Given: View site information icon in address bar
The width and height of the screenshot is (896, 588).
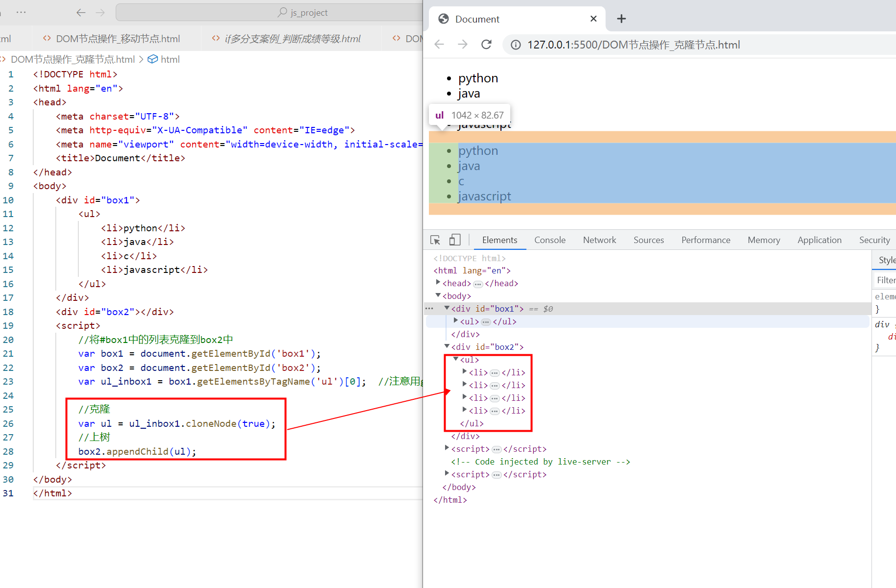Looking at the screenshot, I should [516, 45].
